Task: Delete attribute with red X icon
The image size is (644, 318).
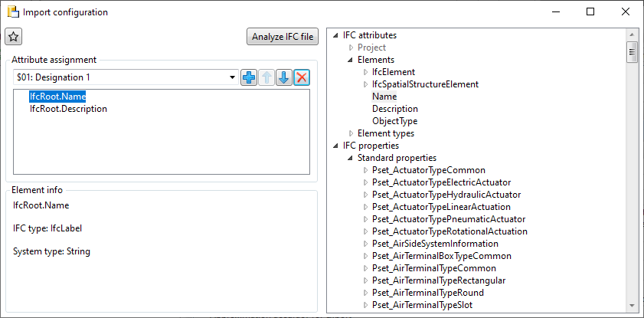Action: click(x=302, y=77)
